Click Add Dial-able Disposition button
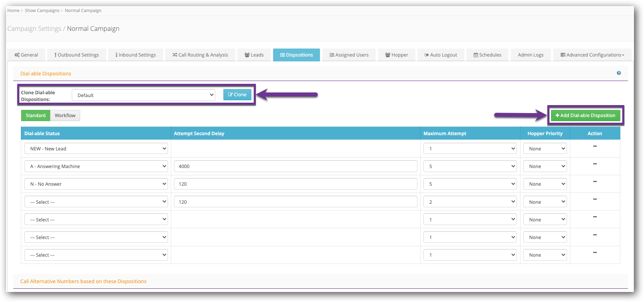This screenshot has width=644, height=302. tap(585, 116)
